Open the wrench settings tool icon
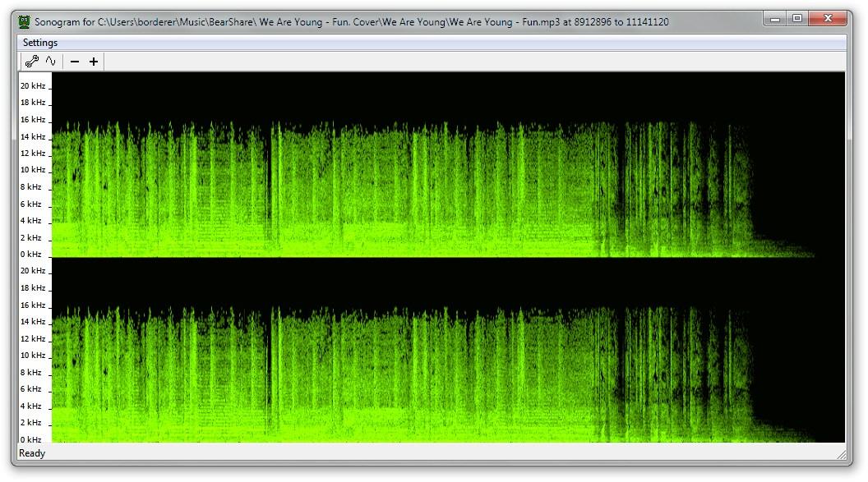This screenshot has height=482, width=868. click(x=31, y=62)
